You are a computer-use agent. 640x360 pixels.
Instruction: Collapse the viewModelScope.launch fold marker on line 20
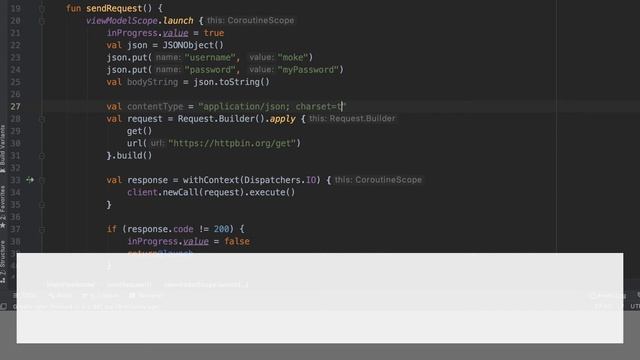tap(42, 21)
